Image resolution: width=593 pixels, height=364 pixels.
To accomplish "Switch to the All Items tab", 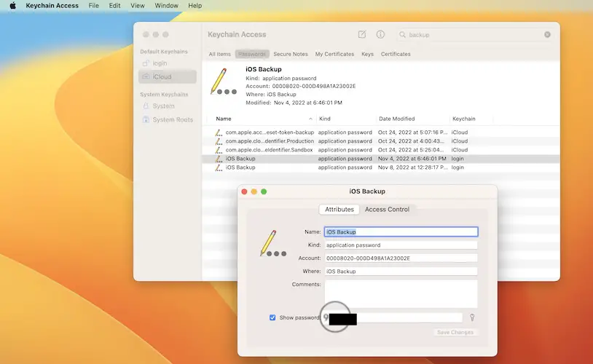I will pyautogui.click(x=220, y=54).
